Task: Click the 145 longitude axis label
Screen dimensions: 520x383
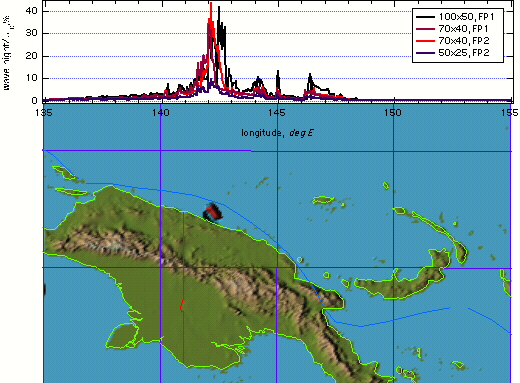Action: pos(277,113)
